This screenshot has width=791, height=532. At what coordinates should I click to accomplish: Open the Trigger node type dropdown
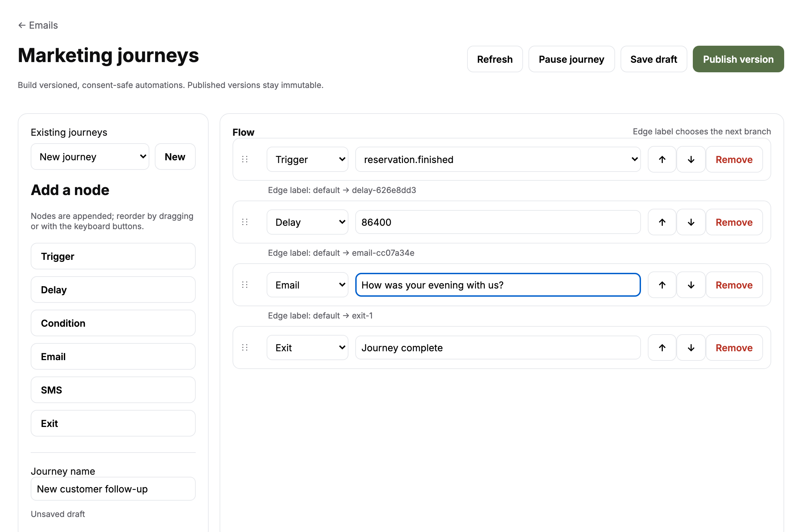click(x=308, y=159)
